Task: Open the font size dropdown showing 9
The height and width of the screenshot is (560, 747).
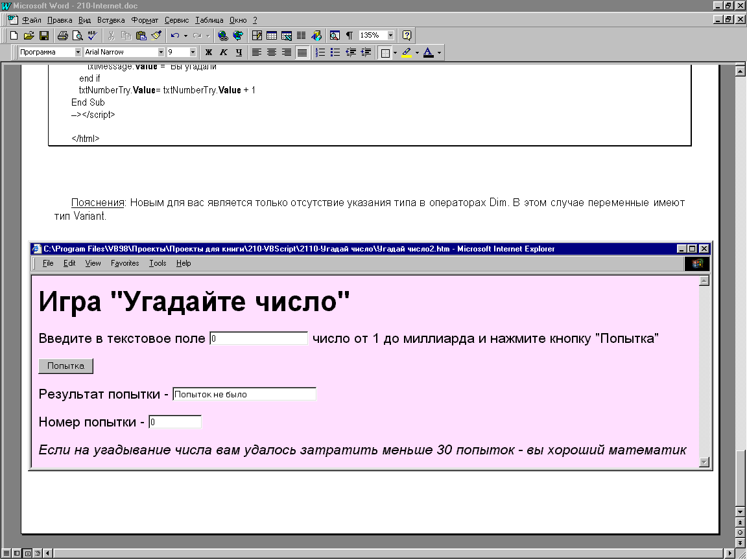Action: point(193,52)
